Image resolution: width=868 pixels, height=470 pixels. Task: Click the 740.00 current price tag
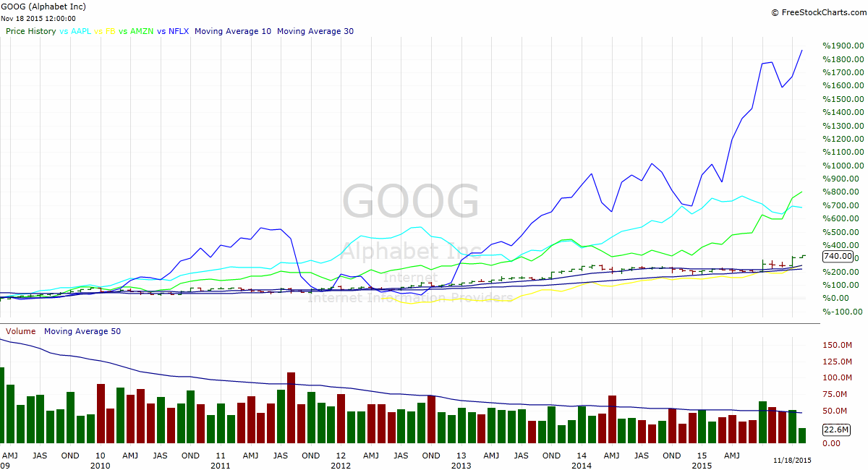coord(837,257)
